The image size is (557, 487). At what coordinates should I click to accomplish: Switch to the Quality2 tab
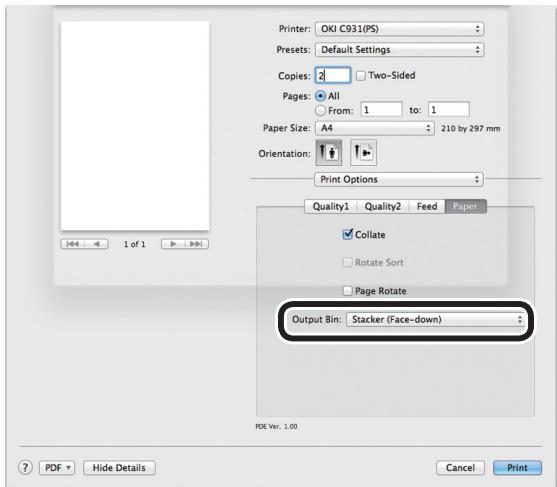pos(383,206)
